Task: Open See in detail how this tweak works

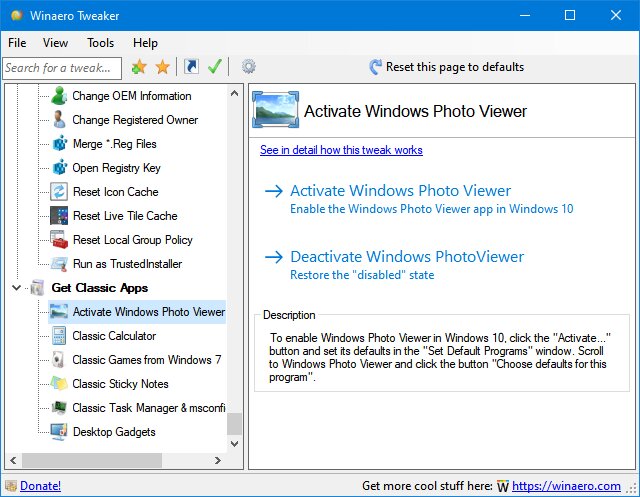Action: click(x=341, y=150)
